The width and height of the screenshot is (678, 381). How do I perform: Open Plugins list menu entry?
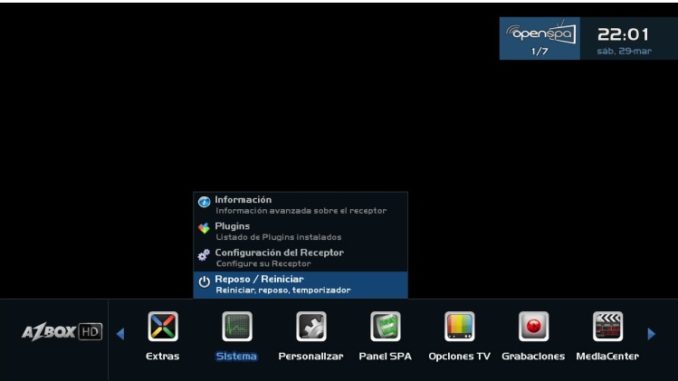pyautogui.click(x=301, y=231)
